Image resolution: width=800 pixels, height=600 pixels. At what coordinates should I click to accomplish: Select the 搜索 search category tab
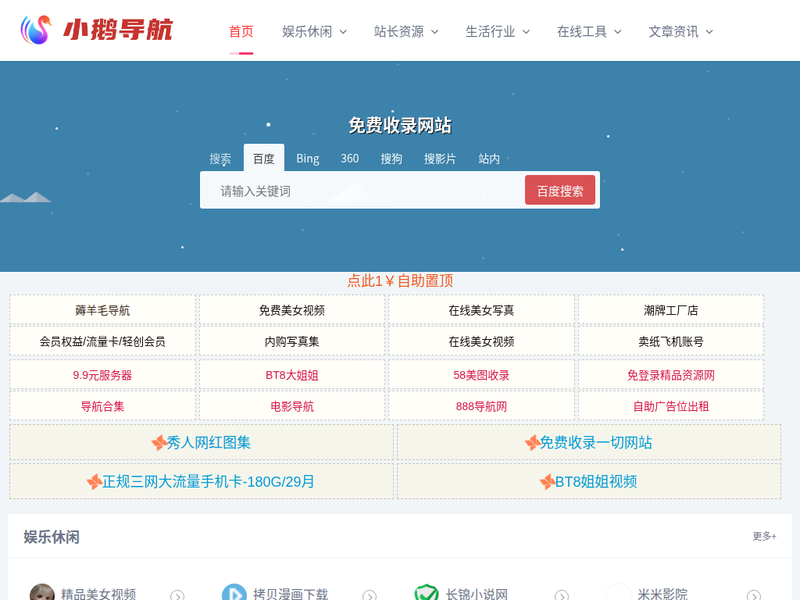[x=220, y=159]
